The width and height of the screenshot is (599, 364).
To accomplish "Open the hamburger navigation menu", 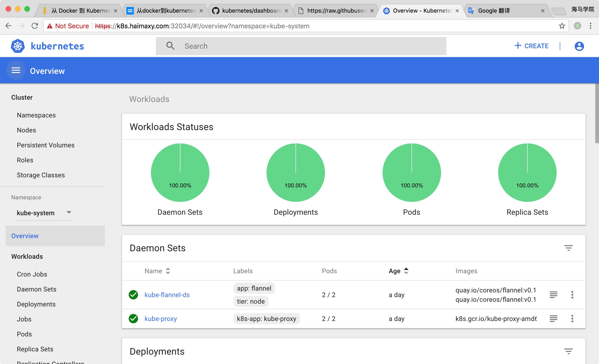I will (x=16, y=70).
